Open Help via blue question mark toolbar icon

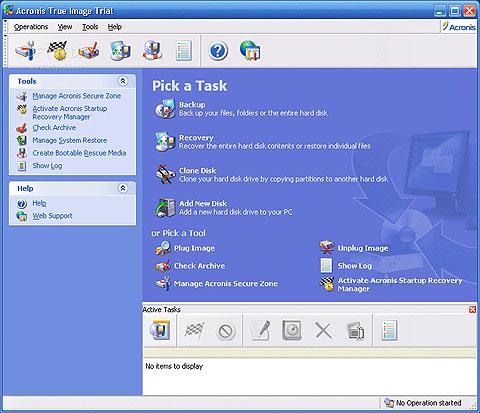coord(218,51)
